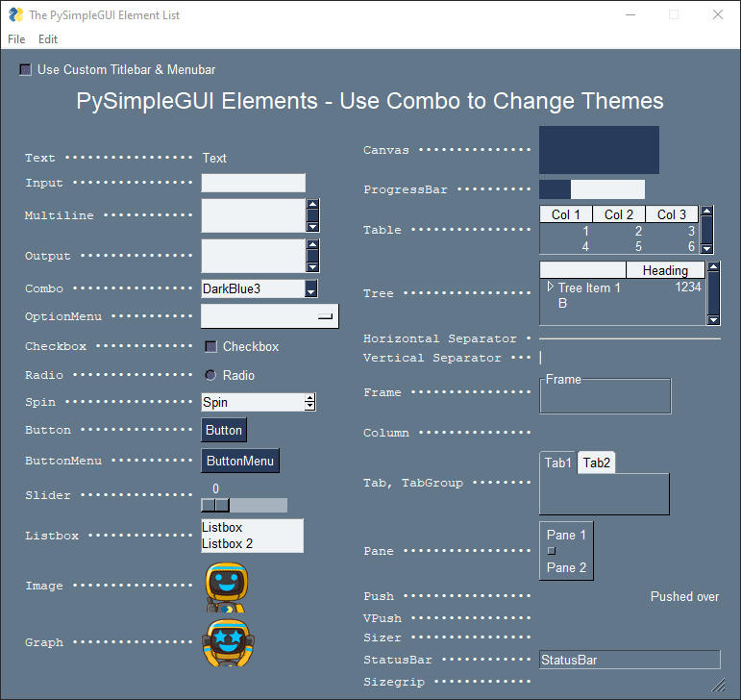
Task: Click the Tree scrollbar down arrow
Action: (x=713, y=320)
